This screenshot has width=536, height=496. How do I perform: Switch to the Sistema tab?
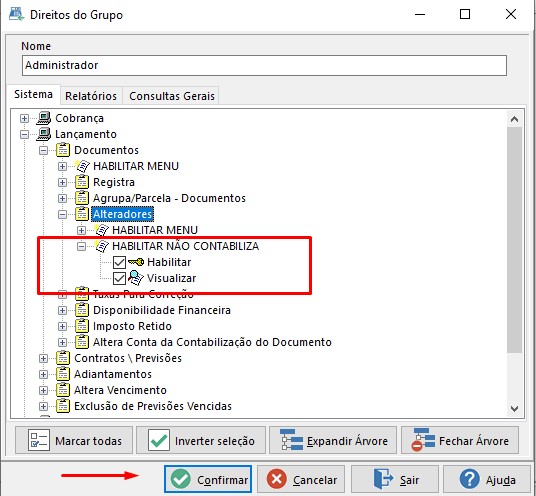click(x=34, y=94)
